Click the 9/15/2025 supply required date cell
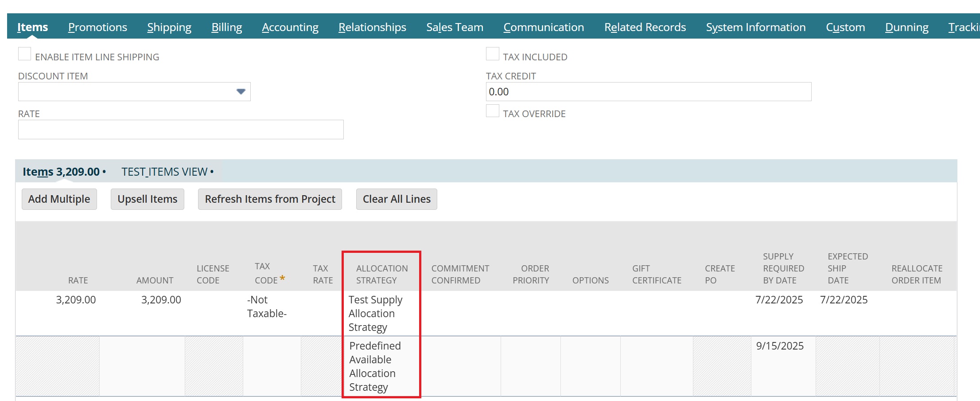Screen dimensions: 980x401 (780, 346)
